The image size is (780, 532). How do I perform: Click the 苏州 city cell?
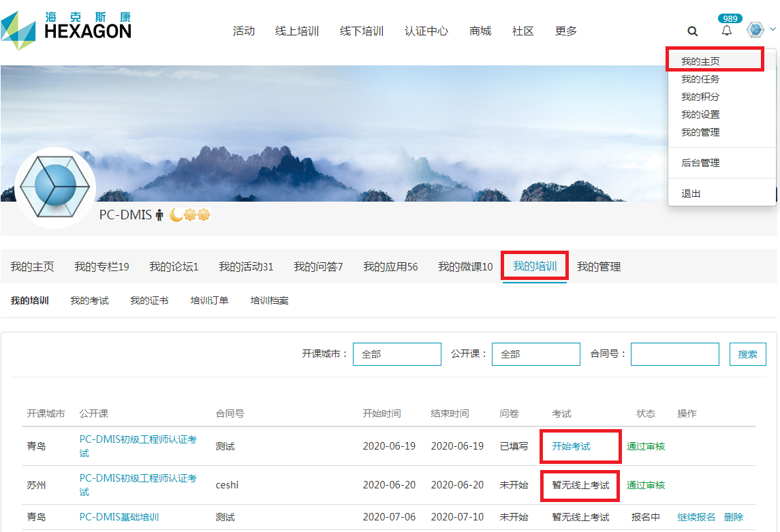point(36,485)
